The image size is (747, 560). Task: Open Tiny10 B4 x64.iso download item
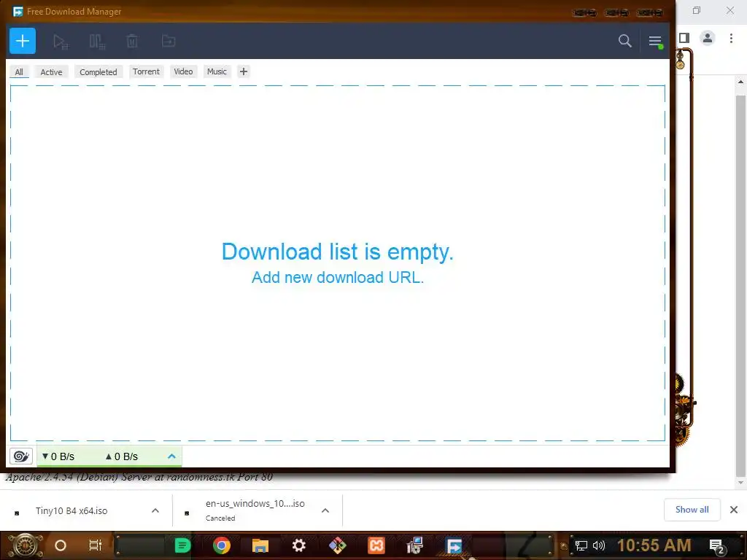coord(71,510)
